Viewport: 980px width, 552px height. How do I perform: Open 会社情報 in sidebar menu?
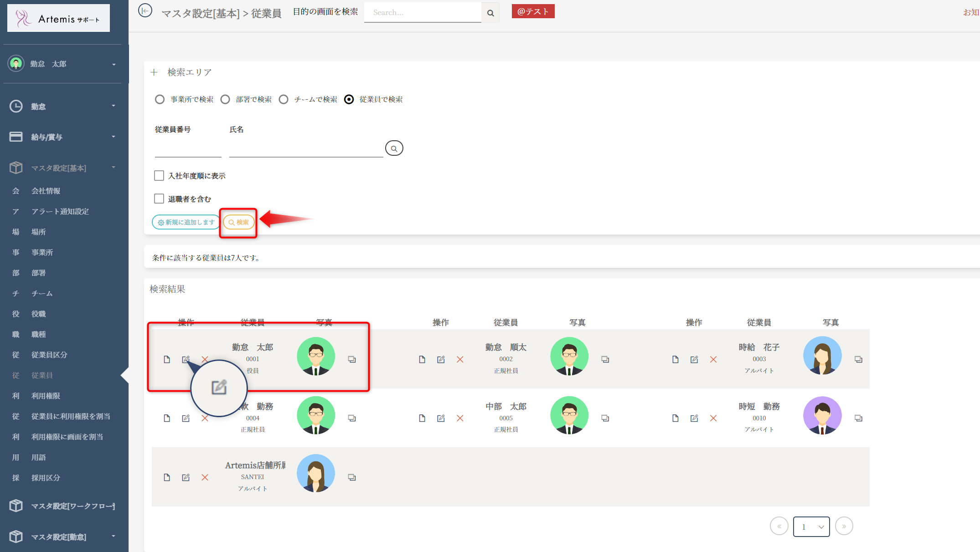pos(46,191)
